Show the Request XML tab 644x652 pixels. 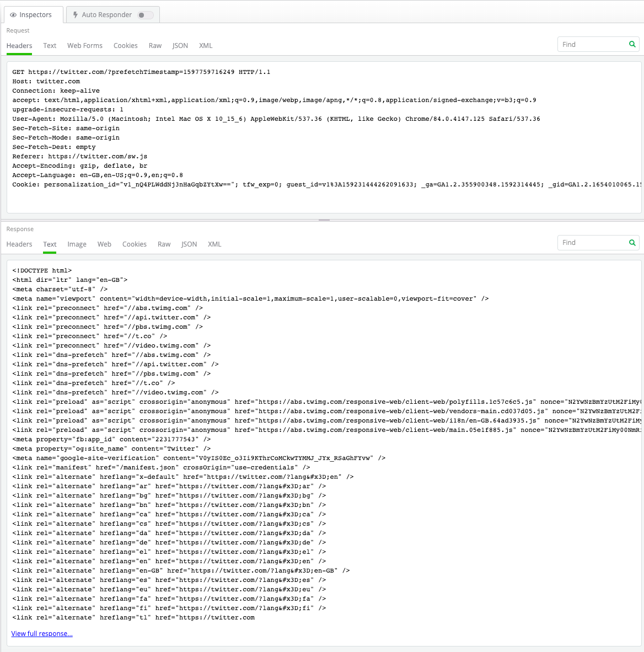(x=206, y=46)
